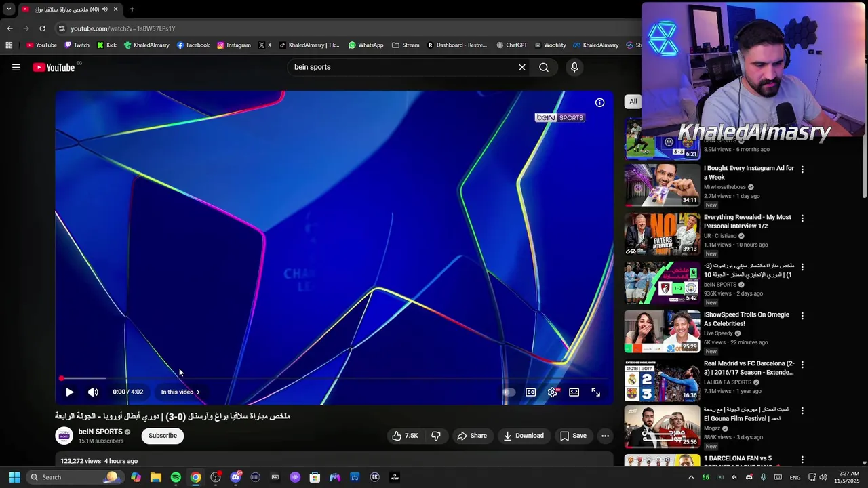
Task: Open 'El Gouna Film Festival' video thumbnail
Action: pyautogui.click(x=662, y=427)
